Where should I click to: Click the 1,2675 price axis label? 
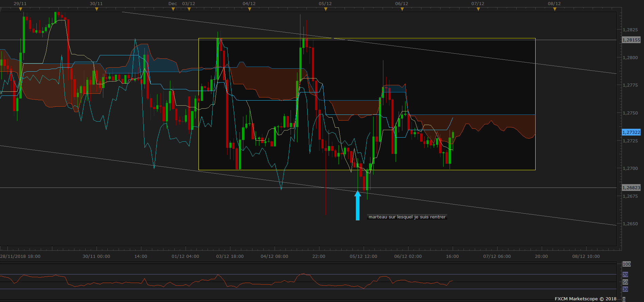(630, 196)
